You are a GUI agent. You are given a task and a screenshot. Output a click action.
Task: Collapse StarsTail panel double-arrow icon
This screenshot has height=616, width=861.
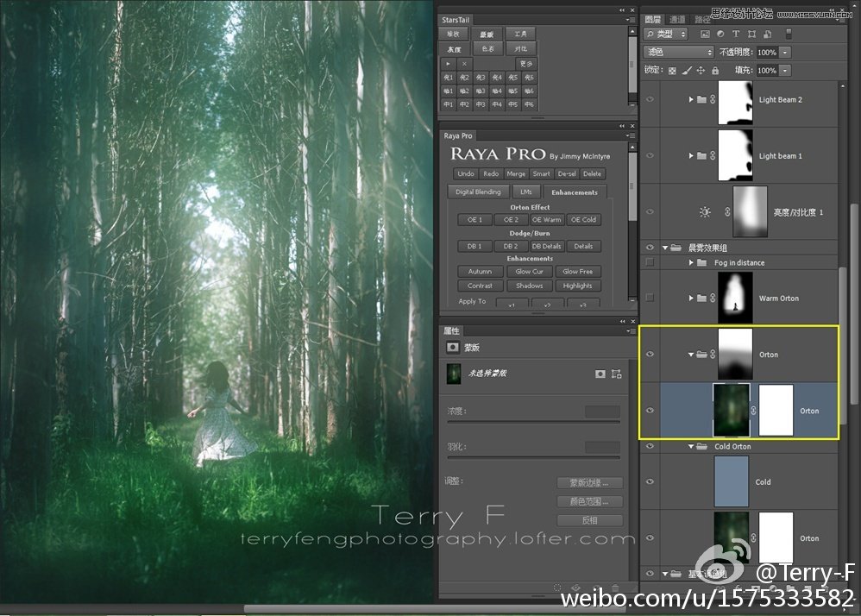click(621, 9)
